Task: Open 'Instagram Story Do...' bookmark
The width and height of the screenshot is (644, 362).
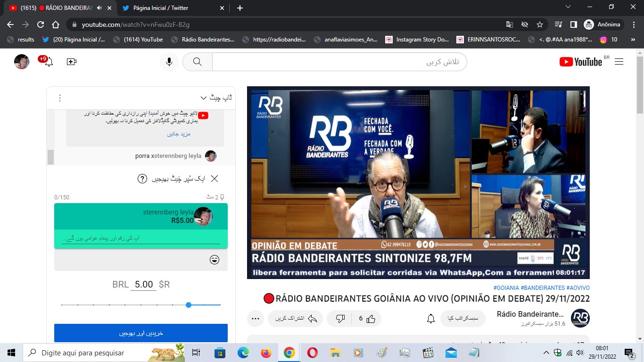Action: click(x=417, y=40)
